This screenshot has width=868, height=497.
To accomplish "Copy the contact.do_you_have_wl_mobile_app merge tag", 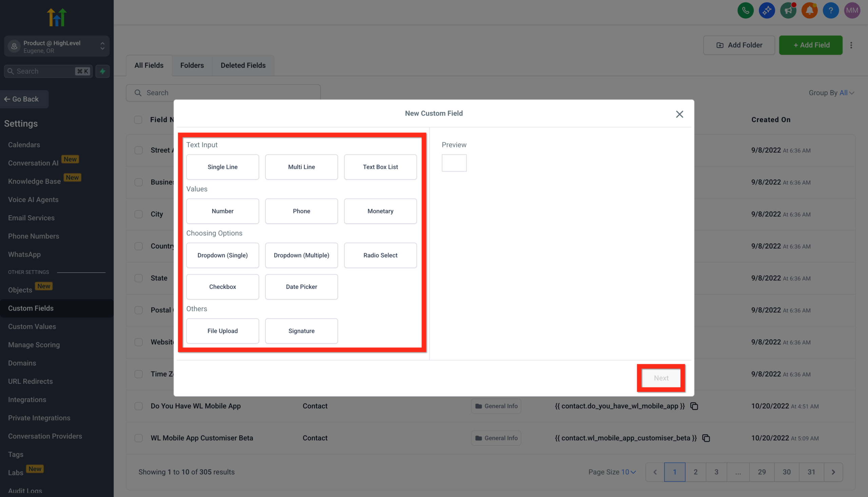I will [695, 406].
